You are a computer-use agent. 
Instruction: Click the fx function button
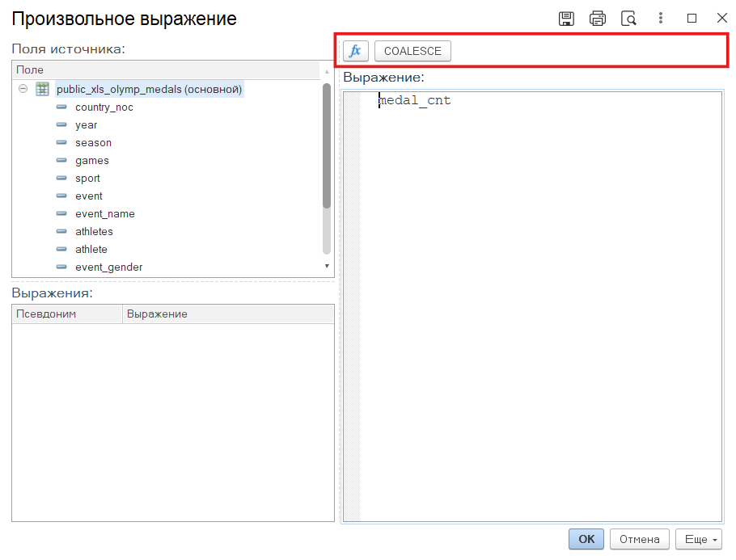(355, 51)
